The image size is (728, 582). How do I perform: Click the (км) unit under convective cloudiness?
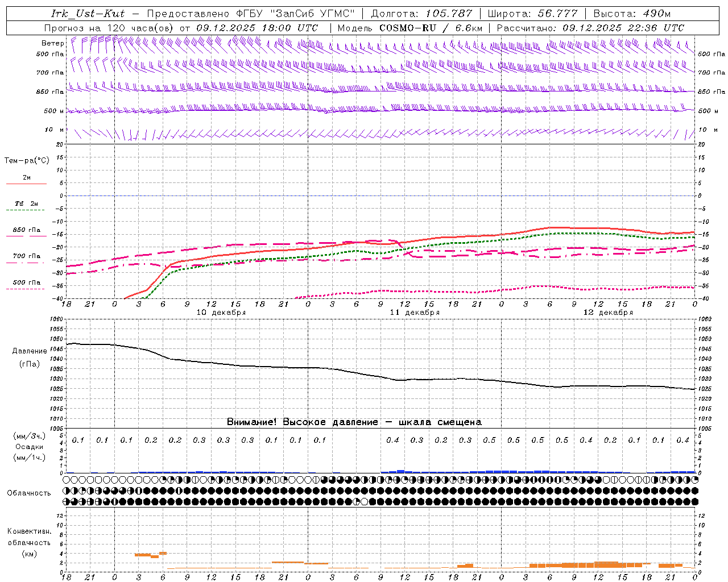30,554
